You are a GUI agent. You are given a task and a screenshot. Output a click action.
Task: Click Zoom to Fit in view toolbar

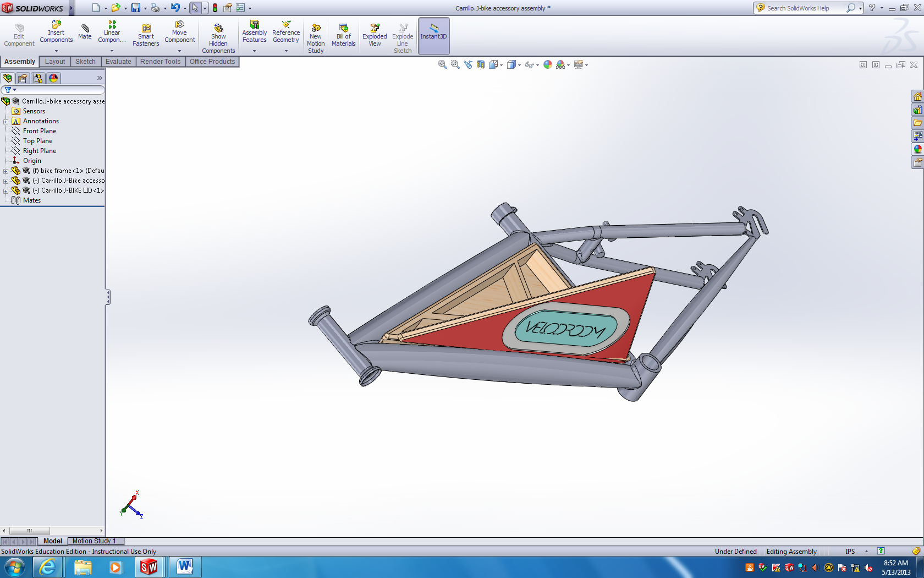click(442, 64)
